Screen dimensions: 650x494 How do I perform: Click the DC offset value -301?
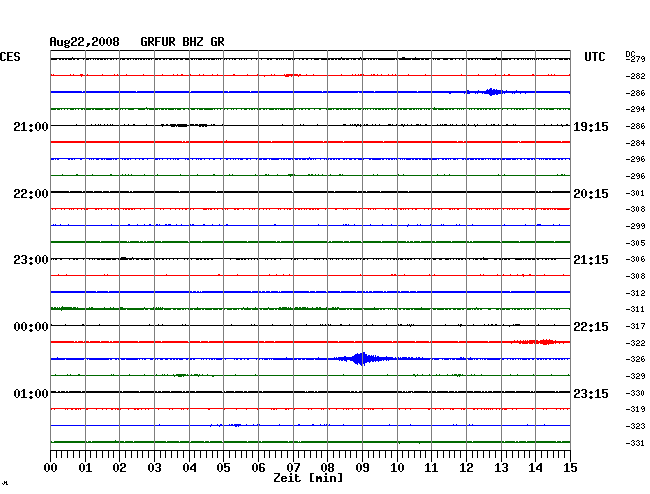pos(635,193)
